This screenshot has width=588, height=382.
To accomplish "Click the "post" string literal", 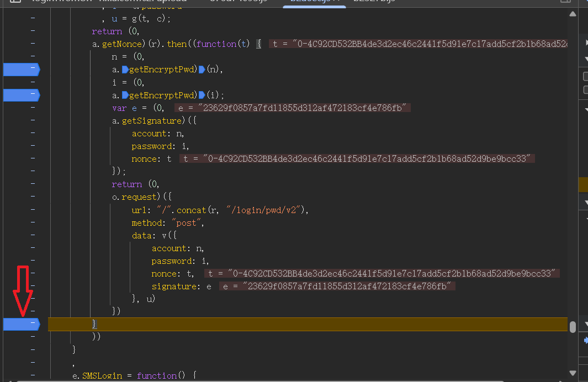I will click(187, 223).
